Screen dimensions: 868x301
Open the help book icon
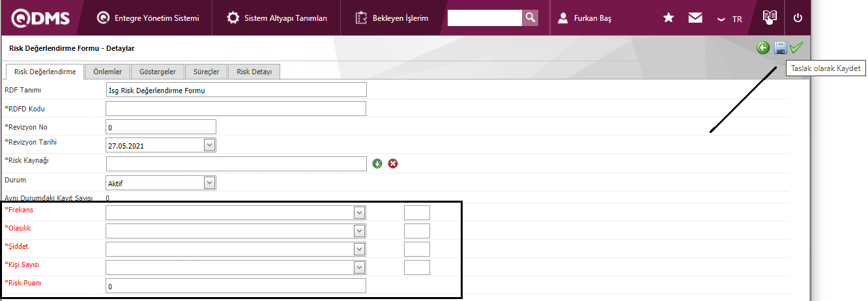tap(770, 17)
